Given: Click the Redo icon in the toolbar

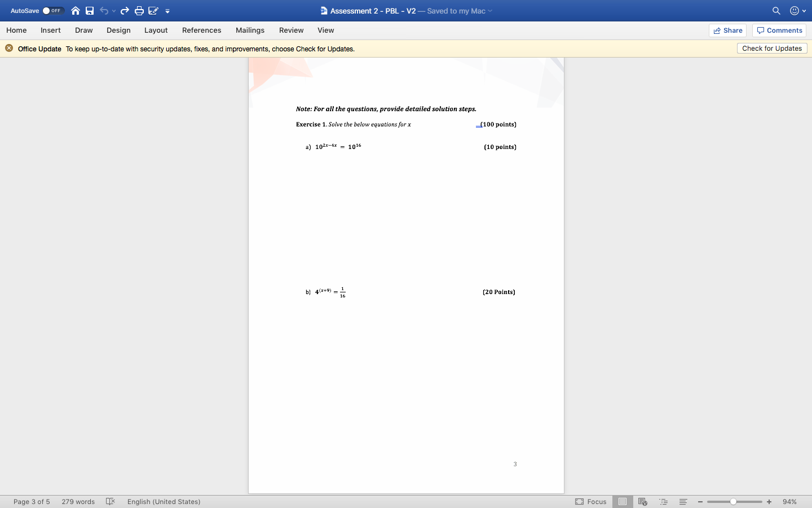Looking at the screenshot, I should [x=125, y=10].
